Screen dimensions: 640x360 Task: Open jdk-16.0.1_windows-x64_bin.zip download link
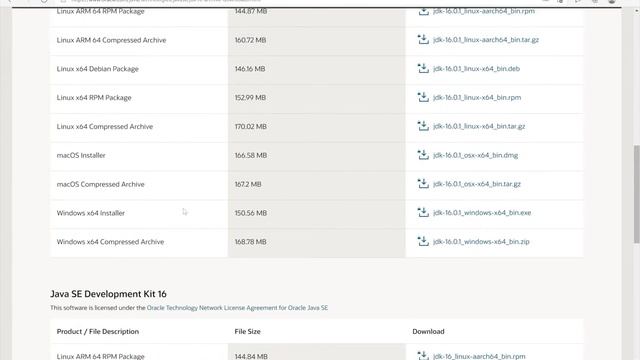(481, 242)
